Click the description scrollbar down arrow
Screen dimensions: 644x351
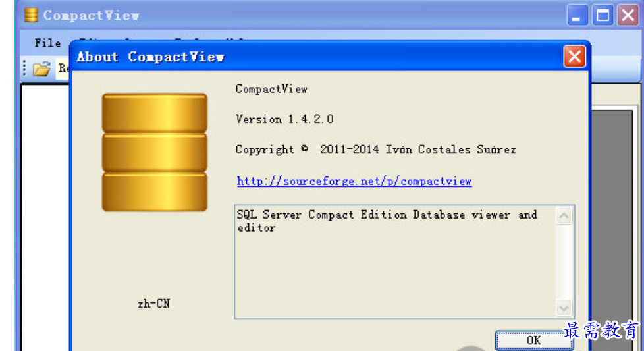point(564,308)
